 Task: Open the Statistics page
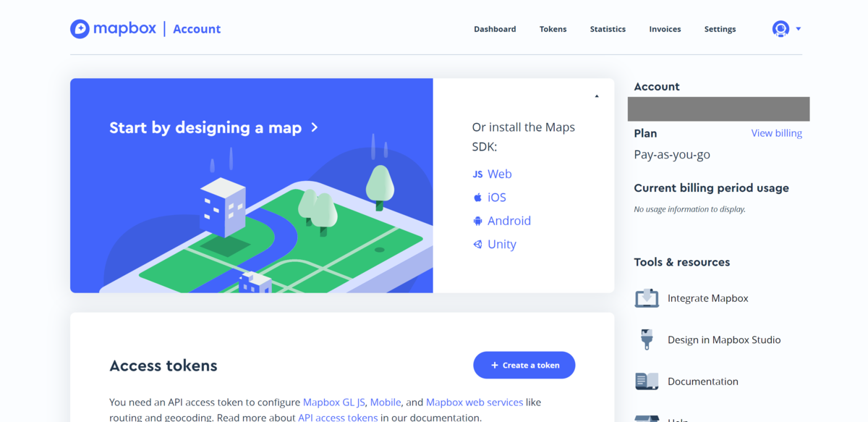(x=608, y=29)
